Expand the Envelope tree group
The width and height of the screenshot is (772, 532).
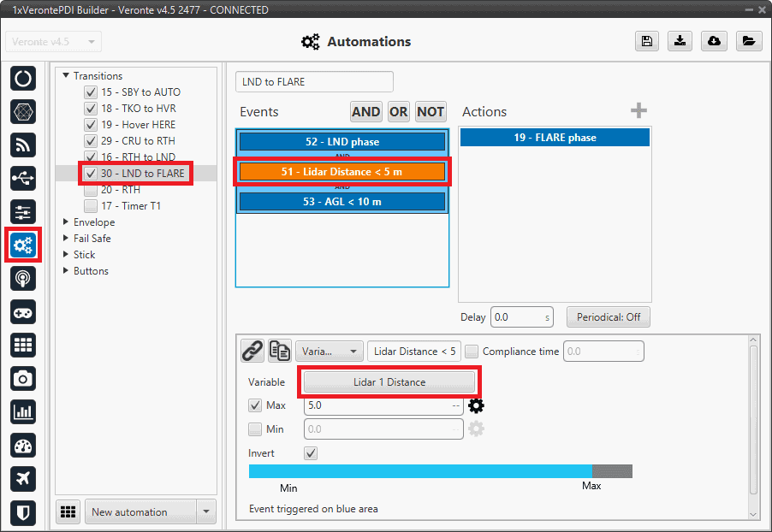point(66,222)
